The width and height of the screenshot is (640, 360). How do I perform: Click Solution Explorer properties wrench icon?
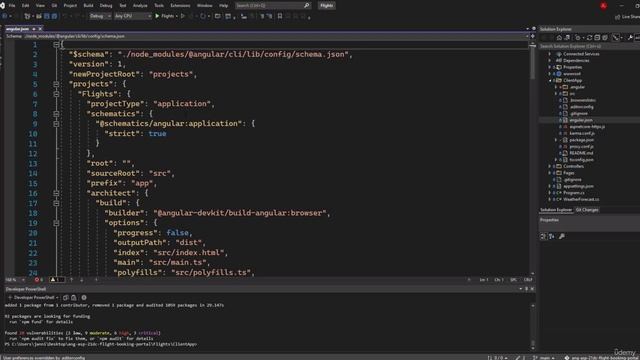tap(630, 38)
